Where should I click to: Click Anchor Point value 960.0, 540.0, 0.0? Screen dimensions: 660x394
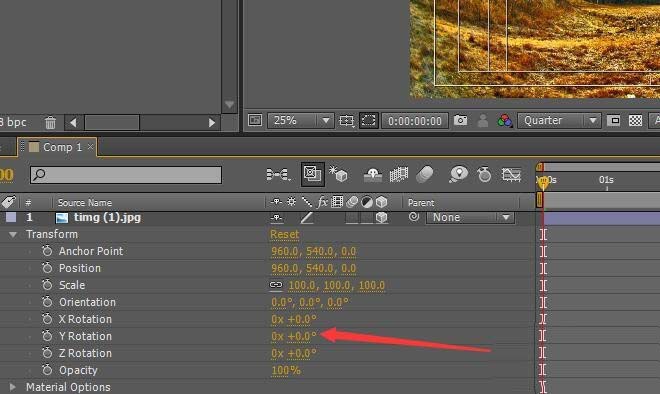[x=313, y=252]
